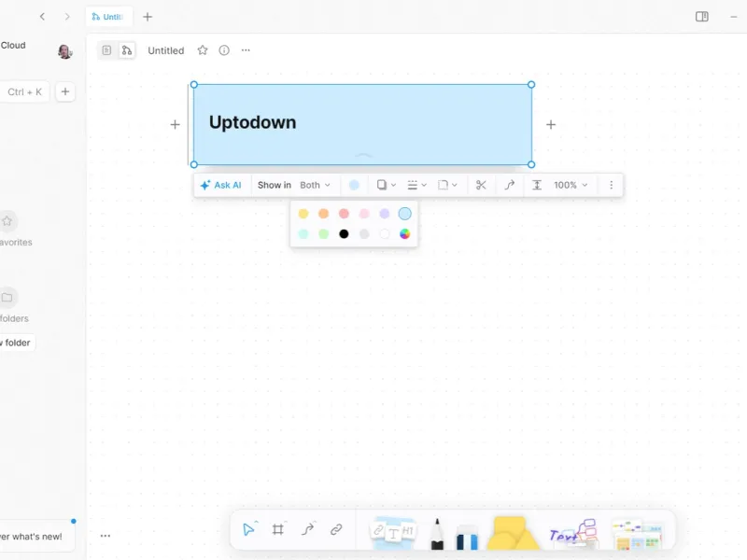Screen dimensions: 747x560
Task: Select the curved connector tool
Action: click(308, 529)
